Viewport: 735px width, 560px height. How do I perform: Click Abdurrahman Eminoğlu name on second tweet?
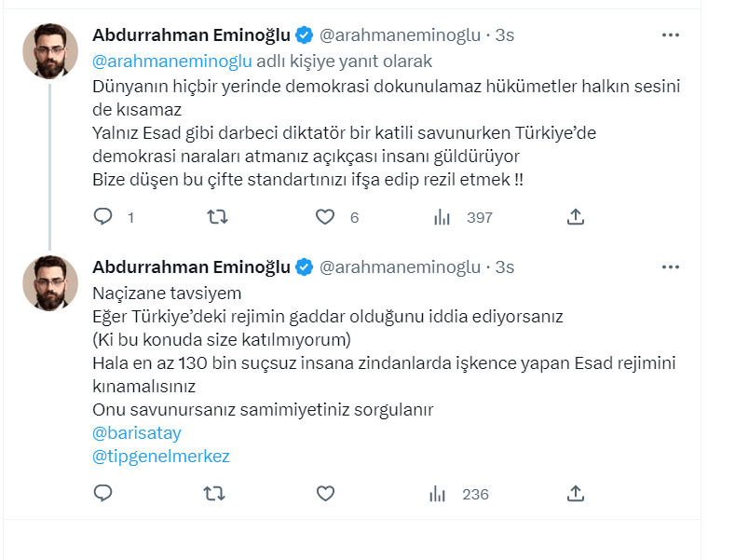[x=191, y=267]
